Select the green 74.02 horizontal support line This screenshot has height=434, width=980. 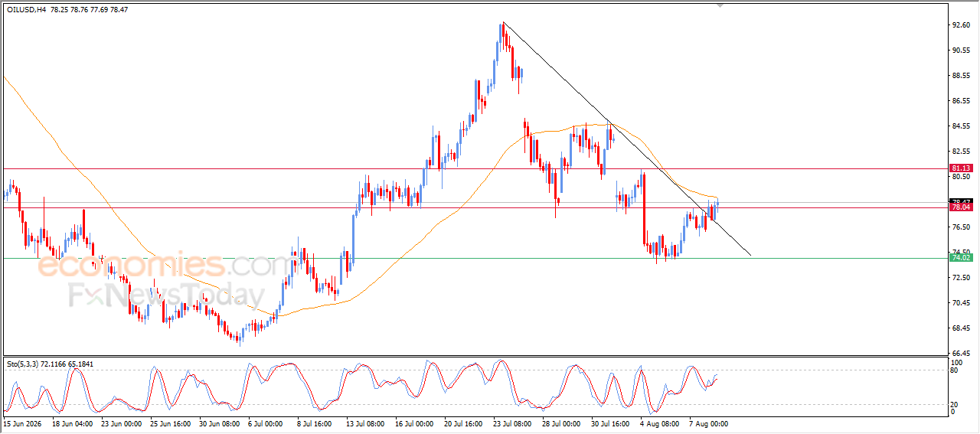475,258
